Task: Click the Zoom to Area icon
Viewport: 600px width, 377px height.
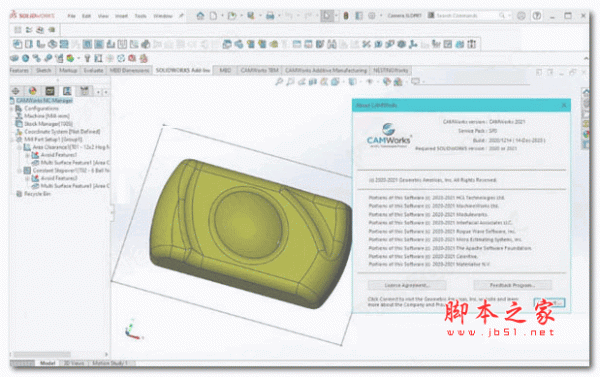Action: 290,82
